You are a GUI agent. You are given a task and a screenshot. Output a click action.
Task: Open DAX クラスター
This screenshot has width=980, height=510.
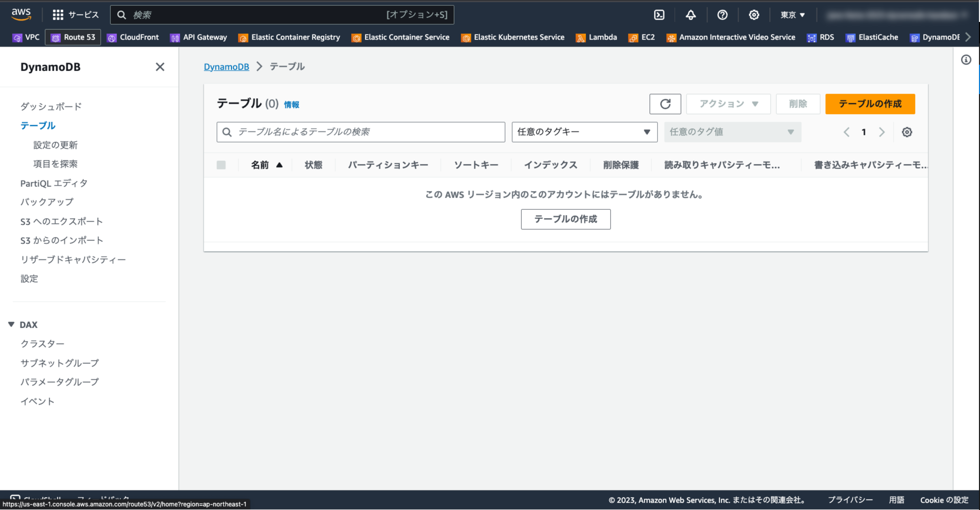tap(42, 344)
